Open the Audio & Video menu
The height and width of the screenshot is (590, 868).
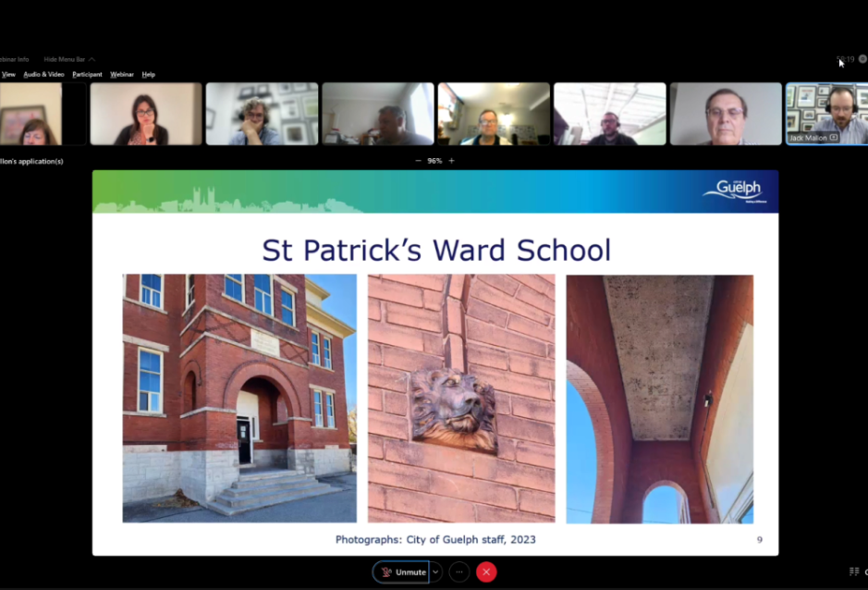(43, 74)
